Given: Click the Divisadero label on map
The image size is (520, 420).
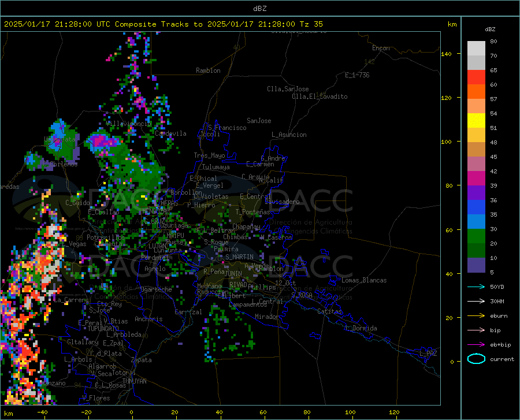Looking at the screenshot, I should (x=282, y=202).
